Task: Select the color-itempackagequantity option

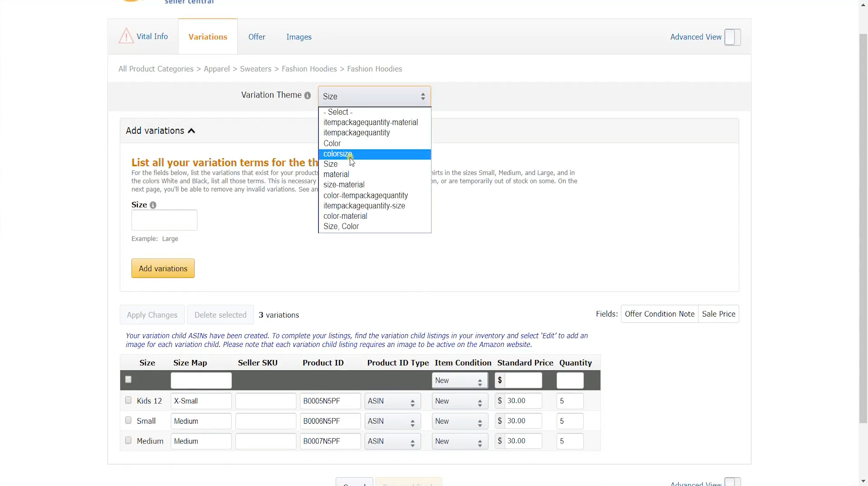Action: 375,196
